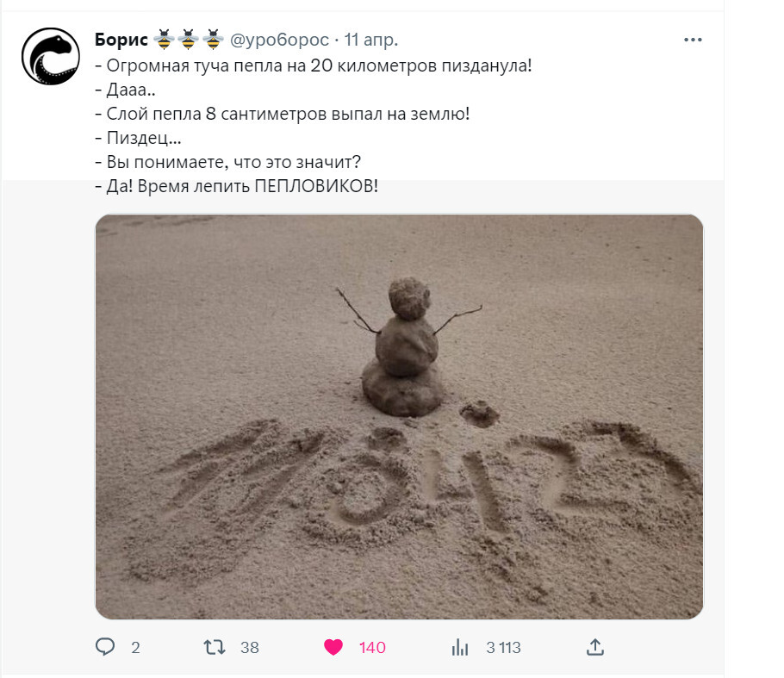
Task: Open the view analytics bar chart icon
Action: [x=460, y=648]
